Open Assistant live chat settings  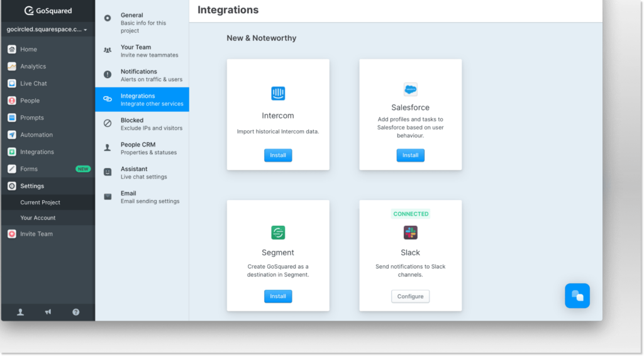(142, 172)
